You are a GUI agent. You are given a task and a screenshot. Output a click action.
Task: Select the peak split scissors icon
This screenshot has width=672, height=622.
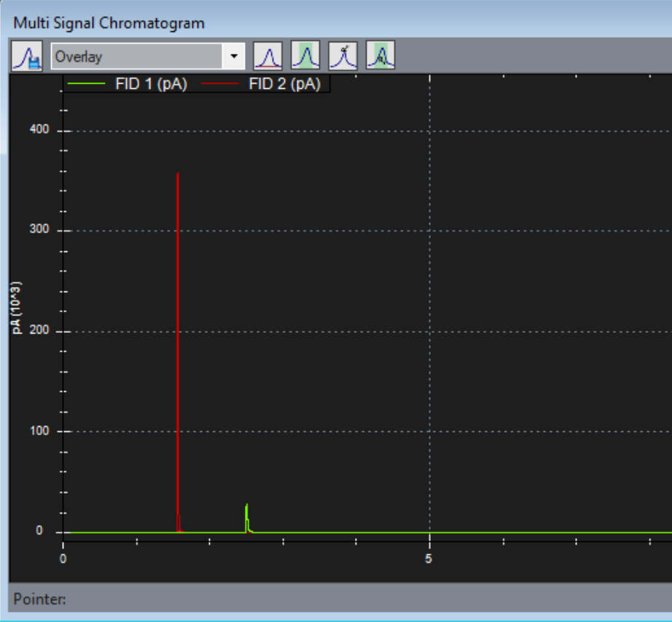pos(343,55)
